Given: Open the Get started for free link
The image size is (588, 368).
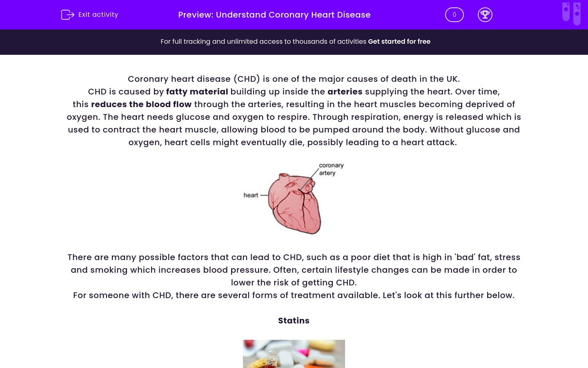Looking at the screenshot, I should 399,42.
